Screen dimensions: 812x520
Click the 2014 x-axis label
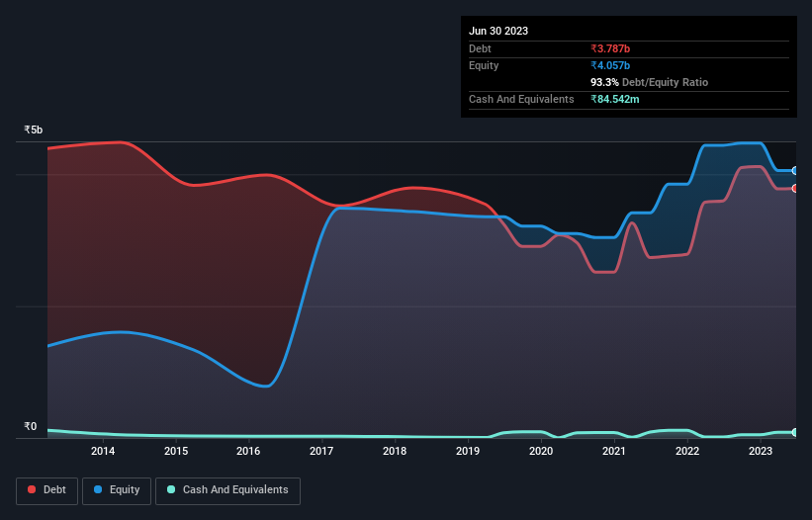(x=103, y=451)
